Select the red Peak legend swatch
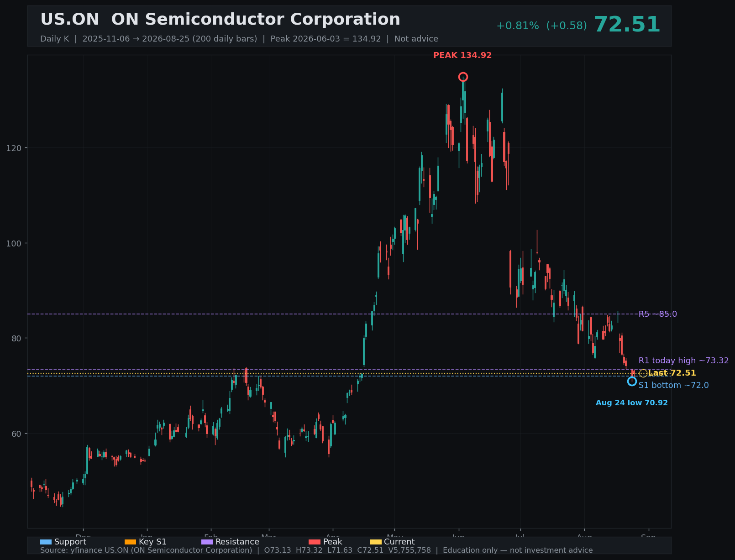Viewport: 735px width, 560px height. point(315,542)
